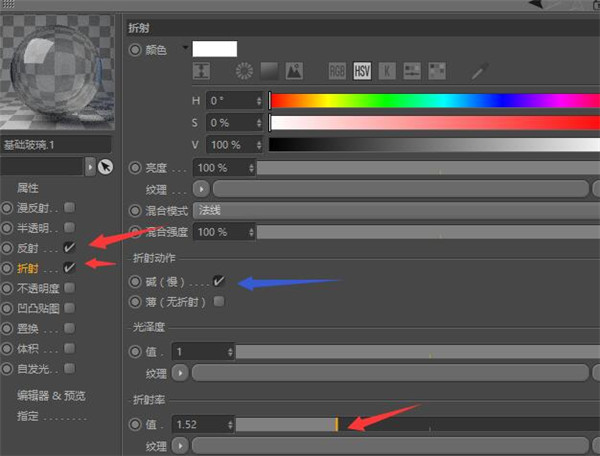
Task: Open the 纹理 texture arrow under 亮度
Action: tap(203, 188)
